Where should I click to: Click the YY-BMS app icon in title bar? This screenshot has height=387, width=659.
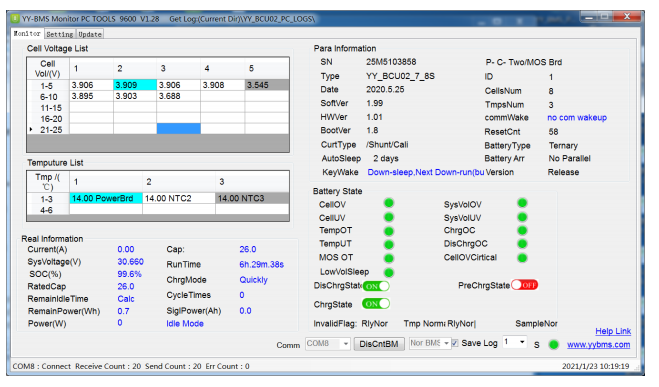pyautogui.click(x=15, y=18)
